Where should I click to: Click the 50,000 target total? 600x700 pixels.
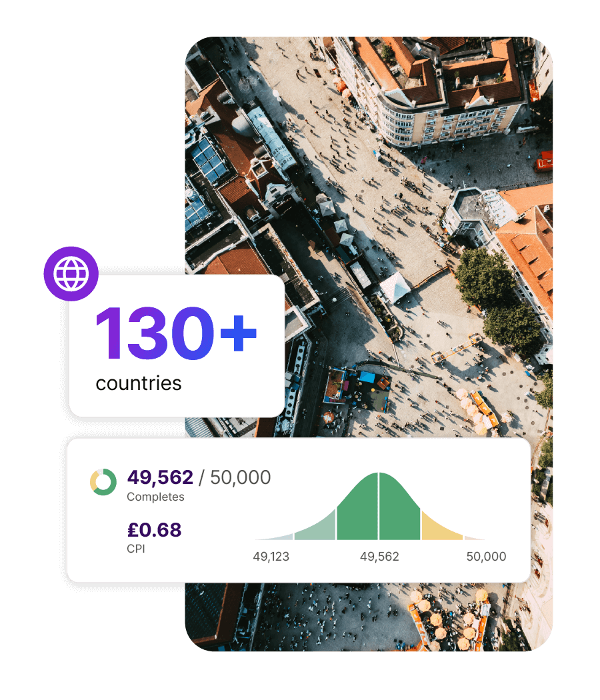pyautogui.click(x=241, y=477)
